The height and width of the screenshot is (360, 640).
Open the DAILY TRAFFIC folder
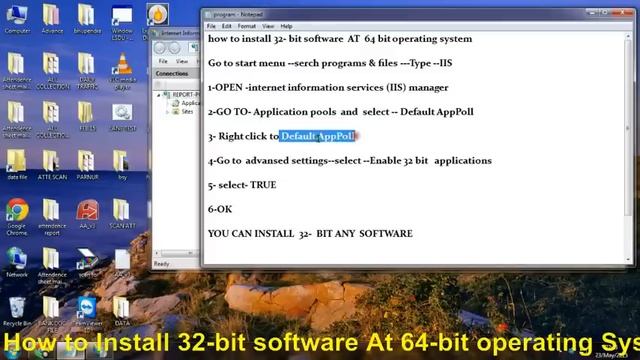(87, 71)
